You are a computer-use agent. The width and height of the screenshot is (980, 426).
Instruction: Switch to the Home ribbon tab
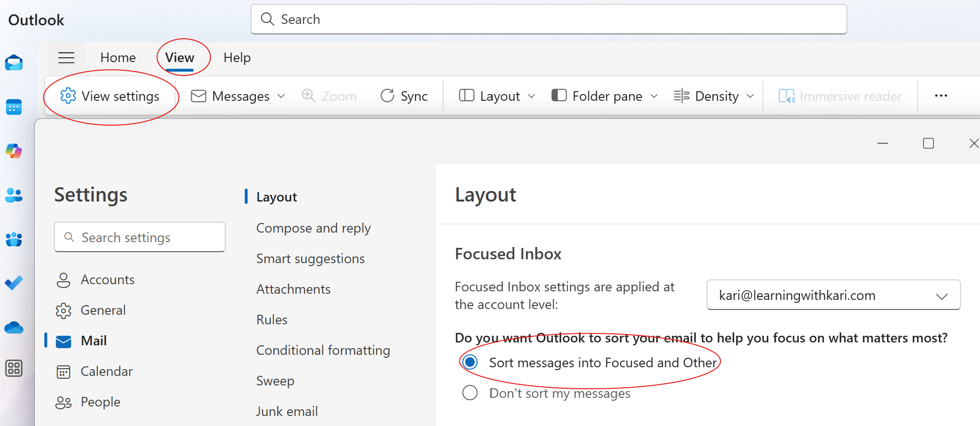pyautogui.click(x=118, y=58)
